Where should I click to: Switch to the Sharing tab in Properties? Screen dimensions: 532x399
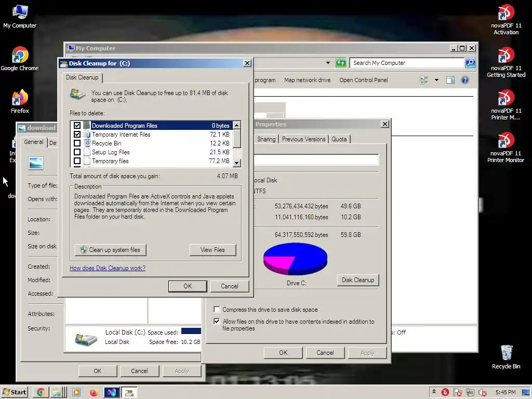pos(266,139)
